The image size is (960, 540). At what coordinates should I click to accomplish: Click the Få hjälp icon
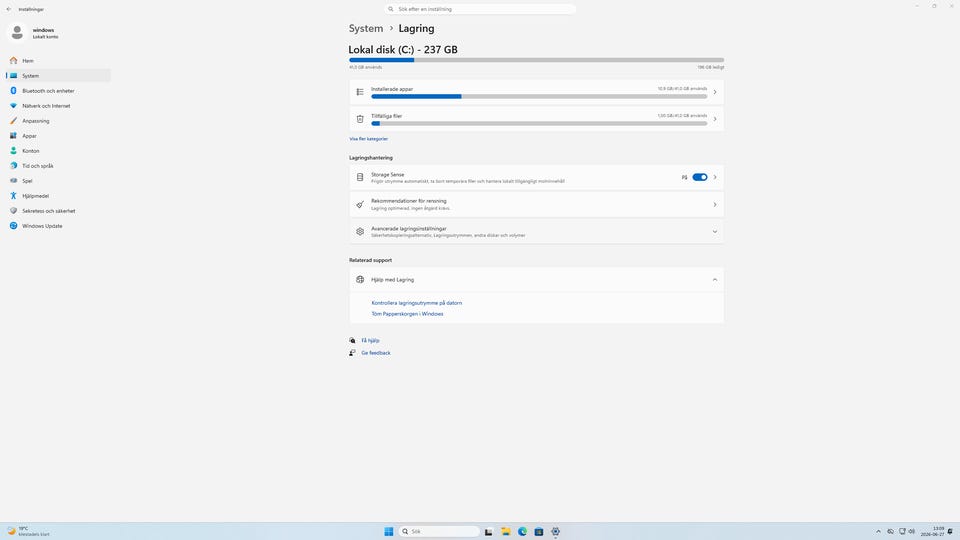pyautogui.click(x=352, y=340)
